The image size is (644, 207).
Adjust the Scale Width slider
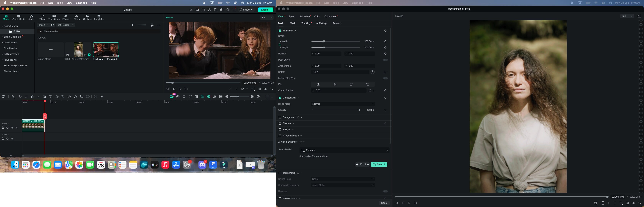[x=335, y=42]
